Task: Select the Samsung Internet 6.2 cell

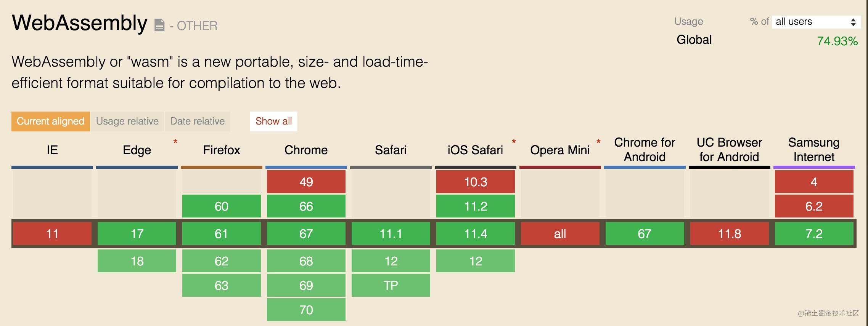Action: [814, 206]
